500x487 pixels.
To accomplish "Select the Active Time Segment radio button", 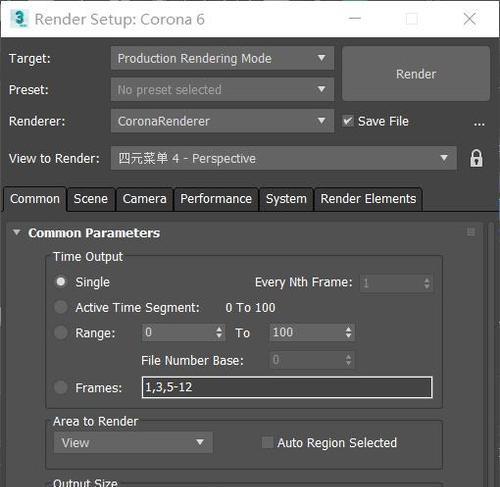I will (61, 307).
